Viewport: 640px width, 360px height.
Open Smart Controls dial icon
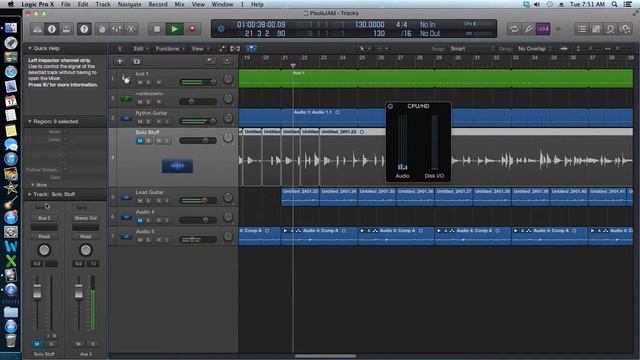pyautogui.click(x=102, y=29)
